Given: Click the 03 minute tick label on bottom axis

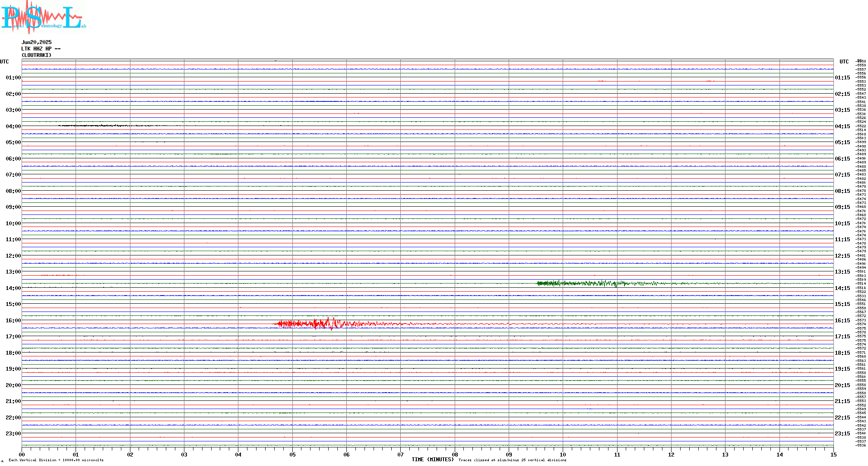Looking at the screenshot, I should [184, 455].
